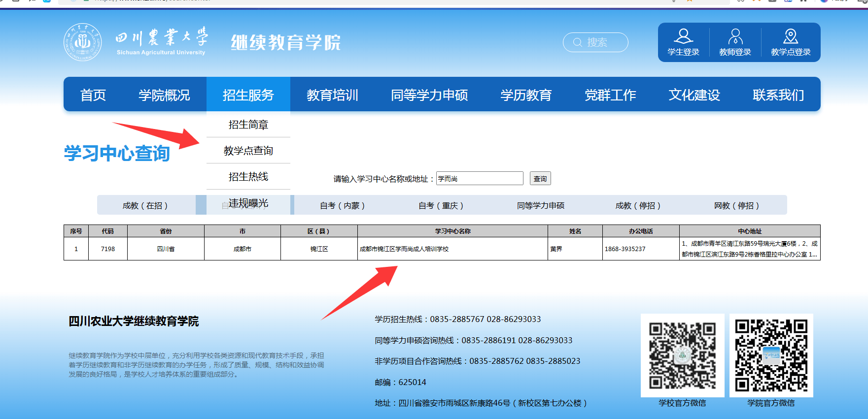Image resolution: width=868 pixels, height=419 pixels.
Task: Open 同等学力申硕 navigation item
Action: click(x=429, y=95)
